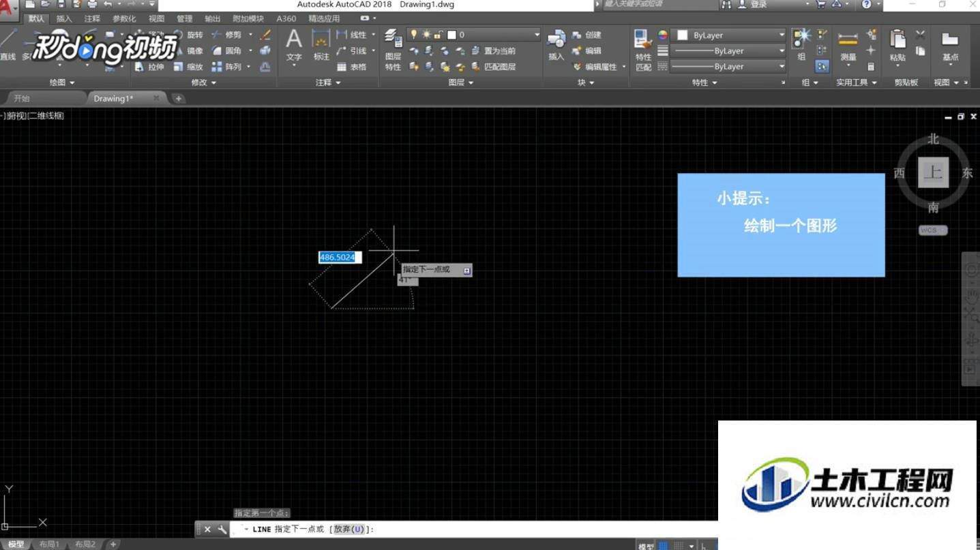
Task: Open layer name dropdown showing 0
Action: 474,35
